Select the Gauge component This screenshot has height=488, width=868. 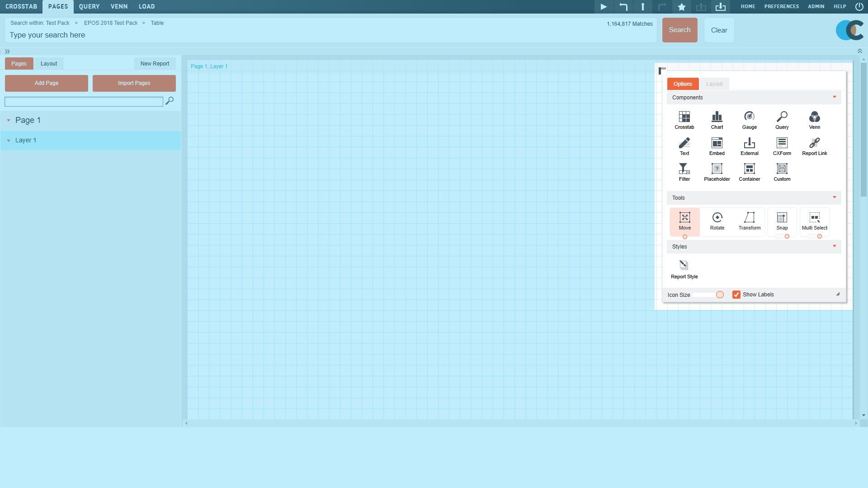tap(749, 120)
